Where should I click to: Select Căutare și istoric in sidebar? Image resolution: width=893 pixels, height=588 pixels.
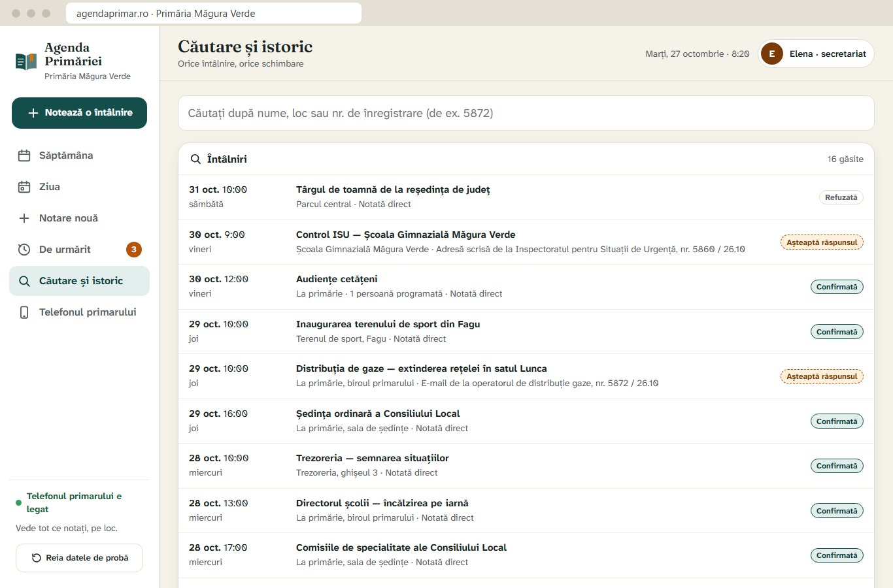(79, 281)
